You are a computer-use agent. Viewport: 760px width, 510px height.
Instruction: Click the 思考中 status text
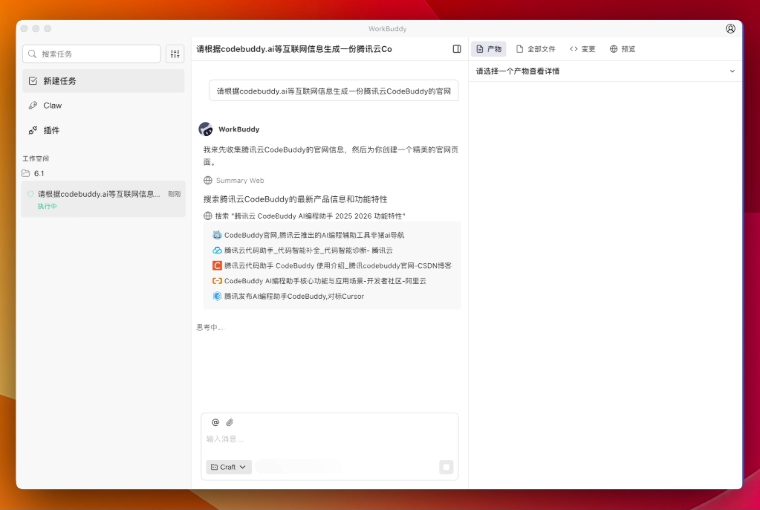point(210,328)
